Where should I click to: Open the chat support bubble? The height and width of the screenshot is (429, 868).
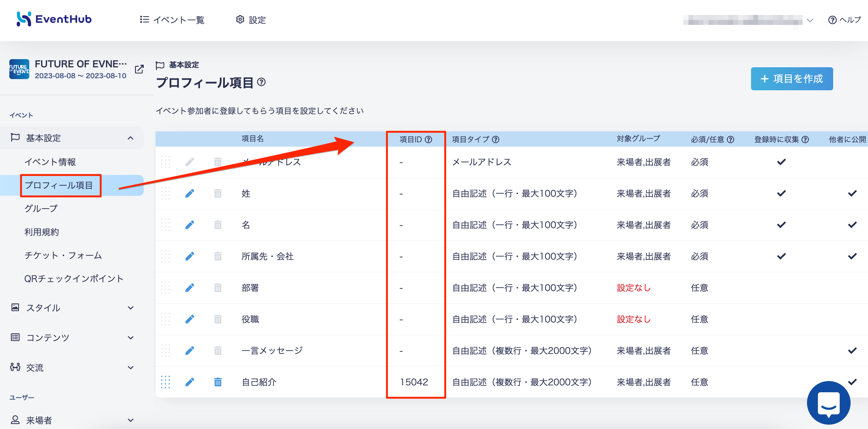tap(828, 403)
